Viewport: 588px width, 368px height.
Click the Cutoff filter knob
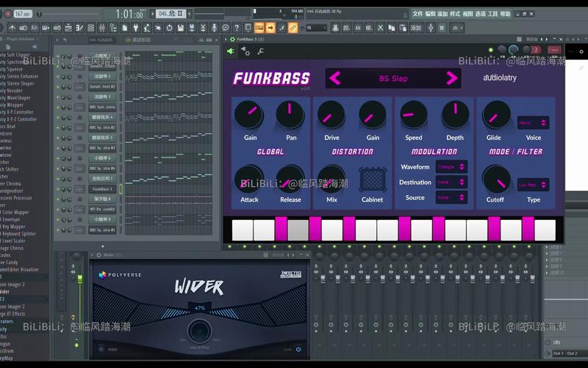click(497, 180)
